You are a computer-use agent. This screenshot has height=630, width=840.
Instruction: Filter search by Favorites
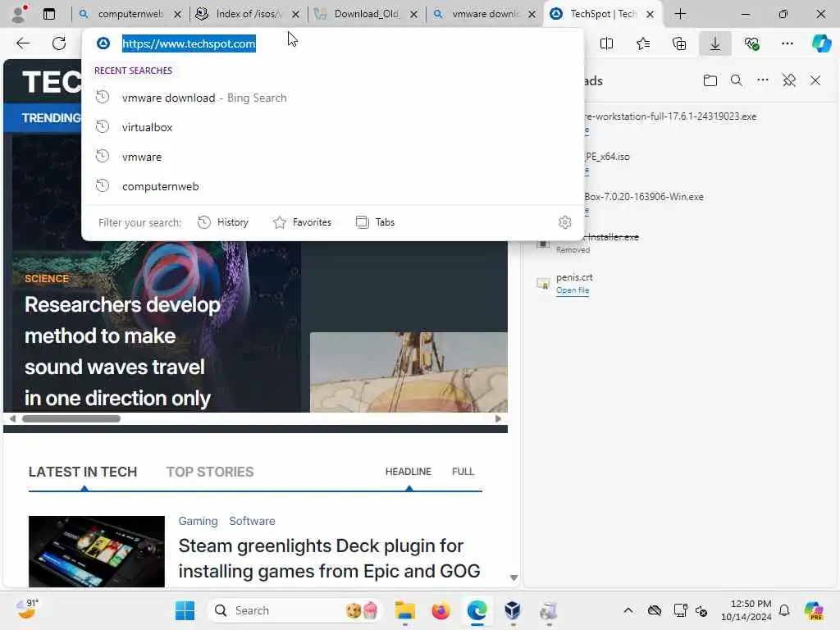[x=302, y=222]
